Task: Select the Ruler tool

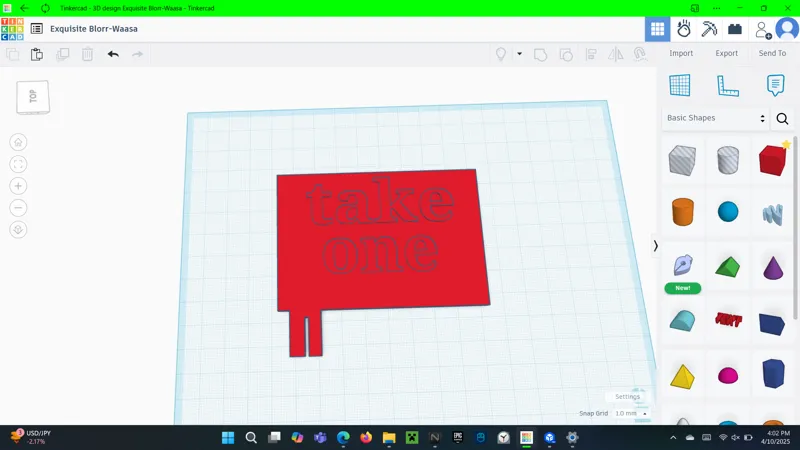Action: click(728, 85)
